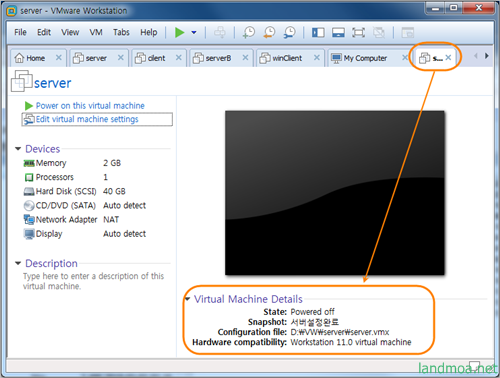Image resolution: width=500 pixels, height=378 pixels.
Task: Open the Snapshot Manager icon
Action: click(x=289, y=33)
